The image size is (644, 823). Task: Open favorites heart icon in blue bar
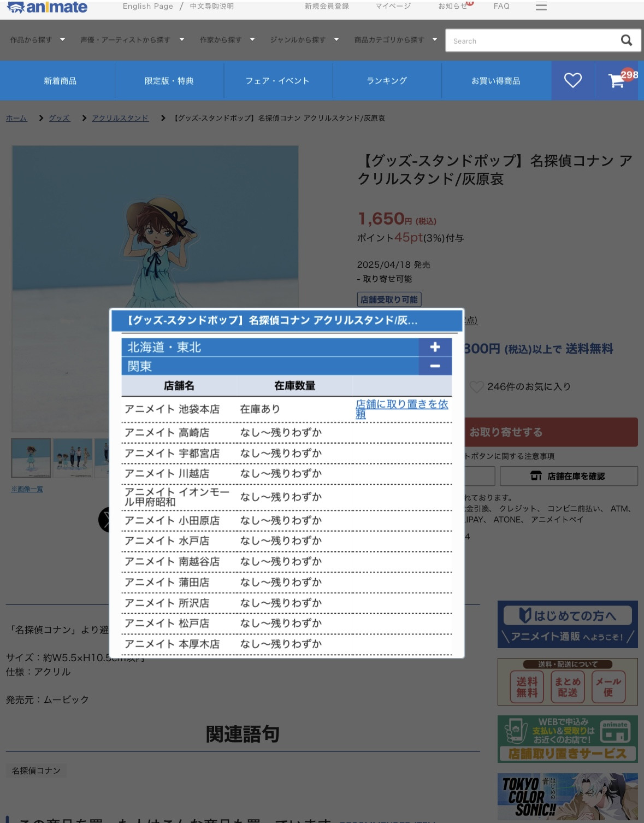tap(572, 80)
